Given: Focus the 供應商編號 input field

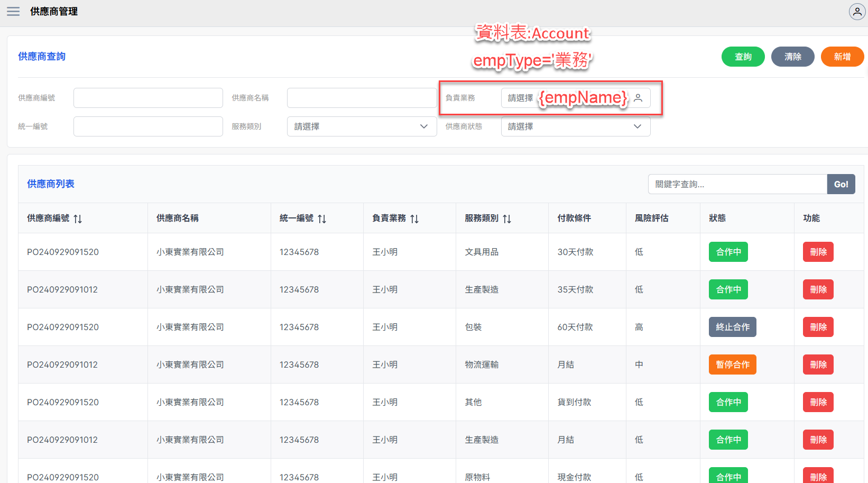Looking at the screenshot, I should 148,98.
